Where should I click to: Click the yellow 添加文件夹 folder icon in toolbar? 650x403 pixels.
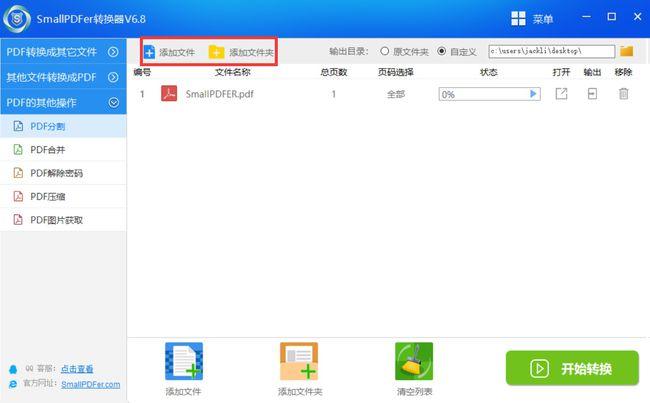click(x=216, y=52)
